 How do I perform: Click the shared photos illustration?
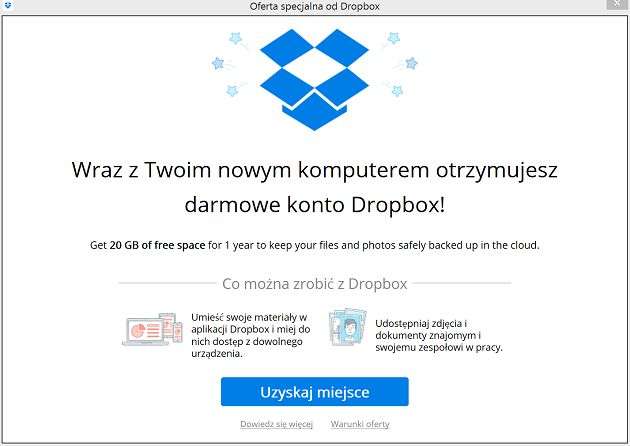point(348,327)
